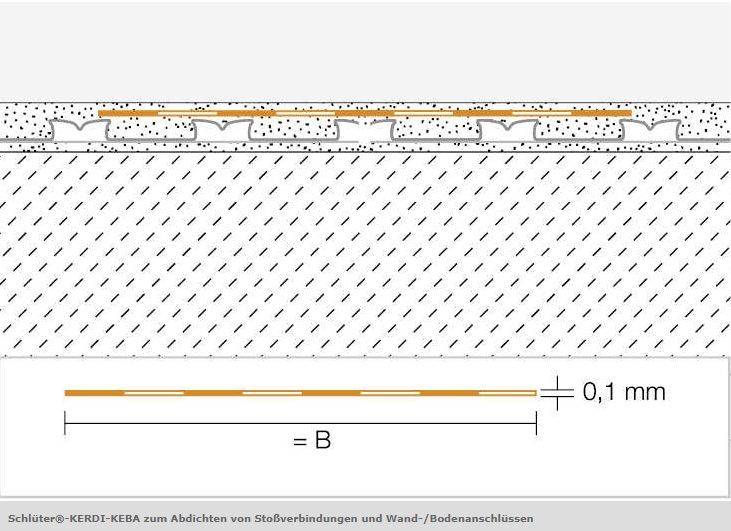This screenshot has width=731, height=531.
Task: Click the orange band in the lower detail
Action: (x=300, y=393)
